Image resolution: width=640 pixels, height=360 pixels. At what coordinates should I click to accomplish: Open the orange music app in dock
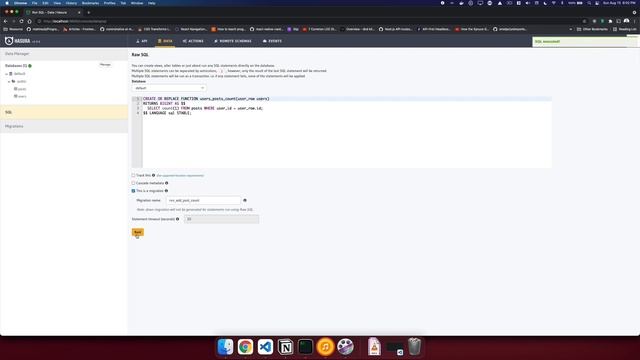[x=325, y=347]
